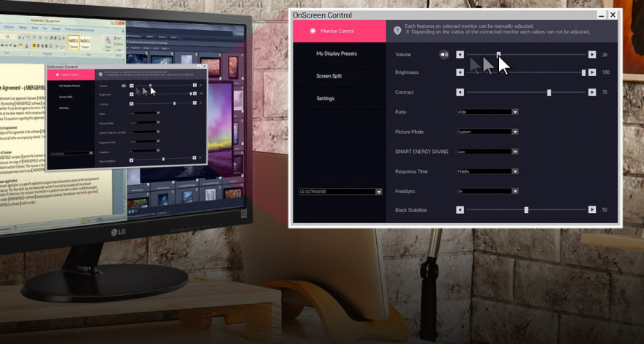
Task: Open Ratio dropdown showing Wide in enlarged panel
Action: pos(487,112)
